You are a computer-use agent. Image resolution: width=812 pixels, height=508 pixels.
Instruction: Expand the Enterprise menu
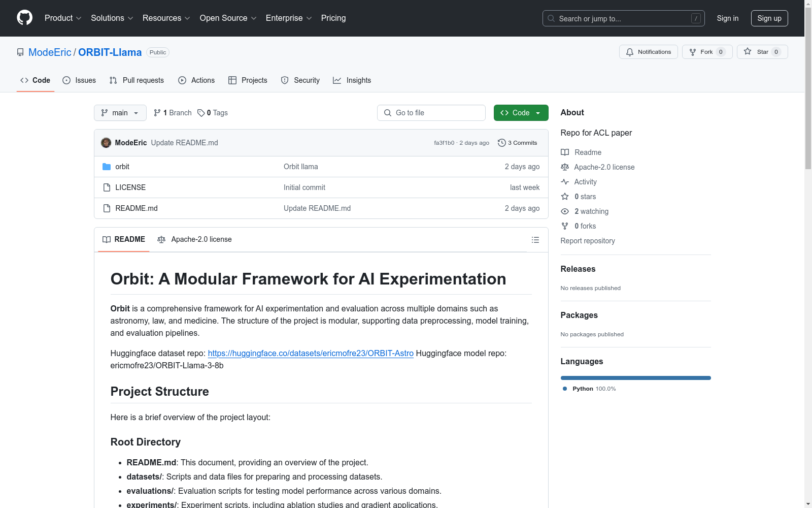coord(289,18)
